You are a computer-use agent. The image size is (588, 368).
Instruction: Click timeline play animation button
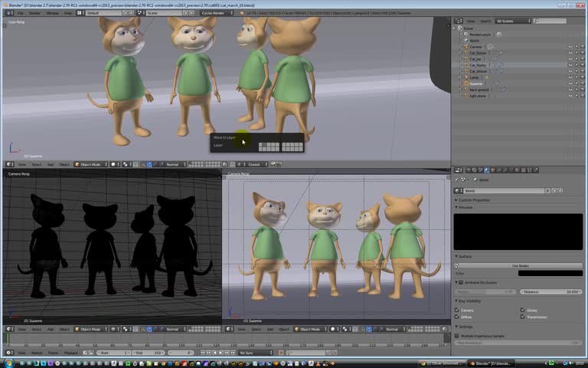220,353
